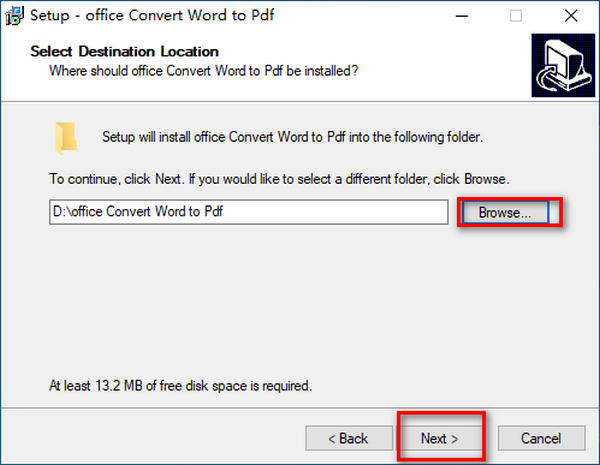Click the greyed-out maximize button

point(516,16)
